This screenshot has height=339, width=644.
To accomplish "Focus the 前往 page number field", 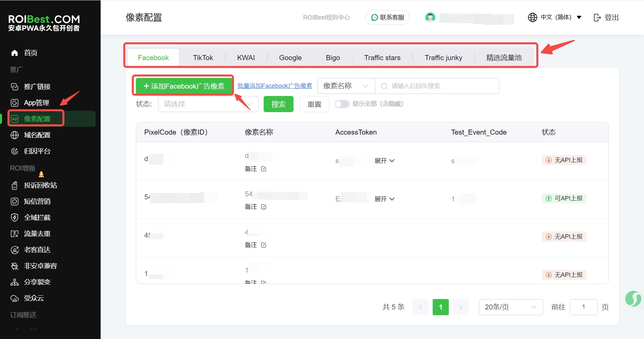I will click(584, 307).
